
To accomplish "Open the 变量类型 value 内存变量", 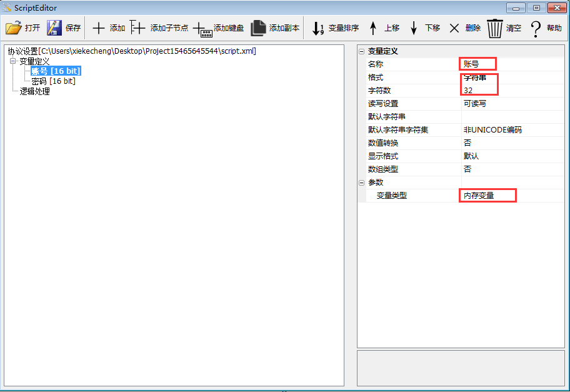I will (512, 195).
